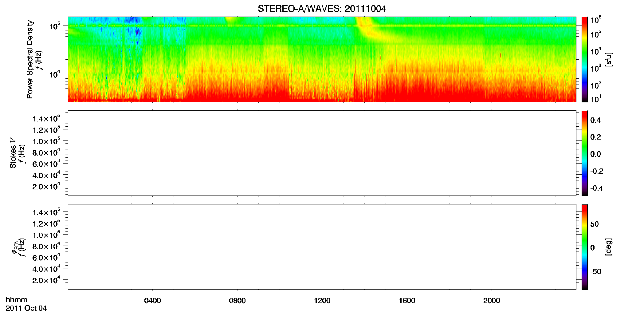Click the 10^6 label on sfu colorbar
This screenshot has height=332, width=644.
pyautogui.click(x=596, y=20)
